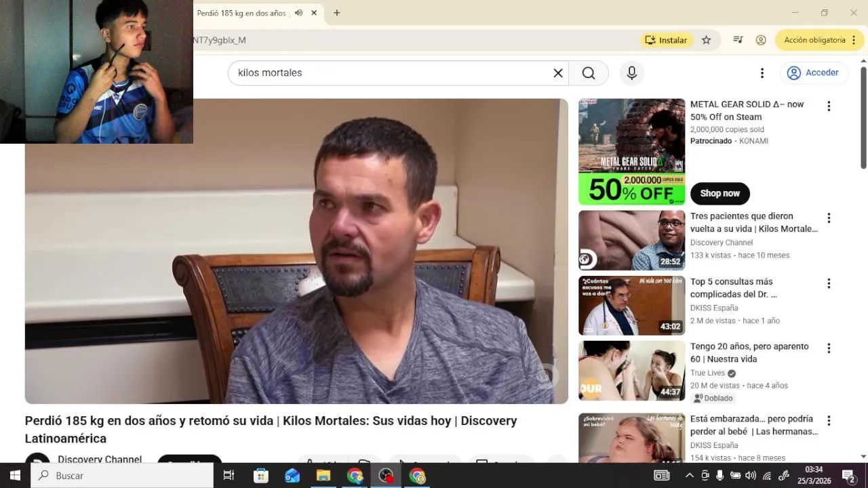Click DKISS España under Top 5 consultas
The width and height of the screenshot is (868, 488).
(x=714, y=308)
